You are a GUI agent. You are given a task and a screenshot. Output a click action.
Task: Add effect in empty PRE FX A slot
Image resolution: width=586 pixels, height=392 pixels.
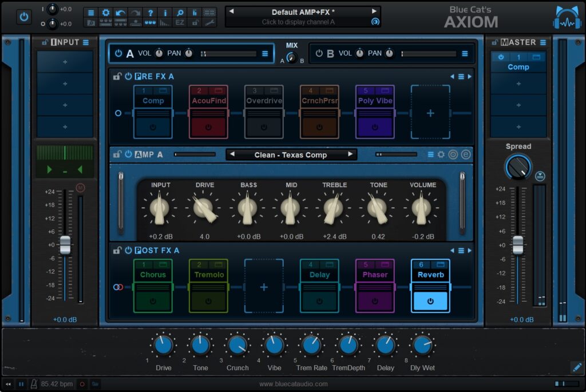(430, 113)
